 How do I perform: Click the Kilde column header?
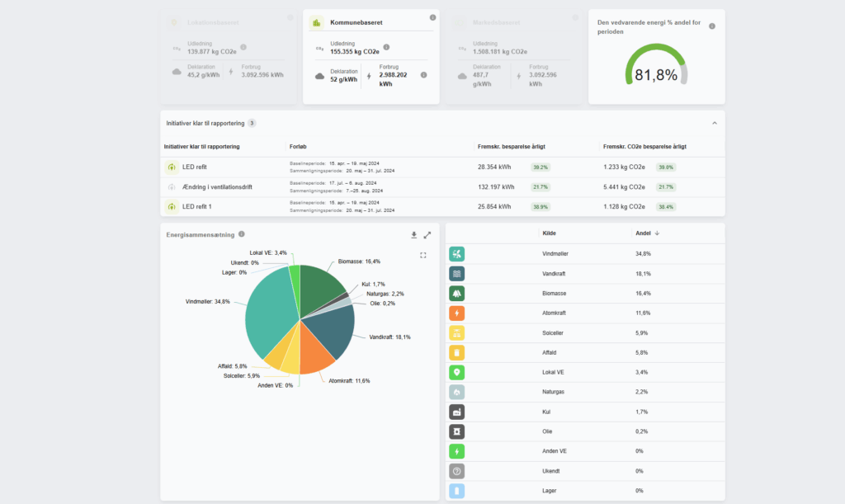pos(549,233)
